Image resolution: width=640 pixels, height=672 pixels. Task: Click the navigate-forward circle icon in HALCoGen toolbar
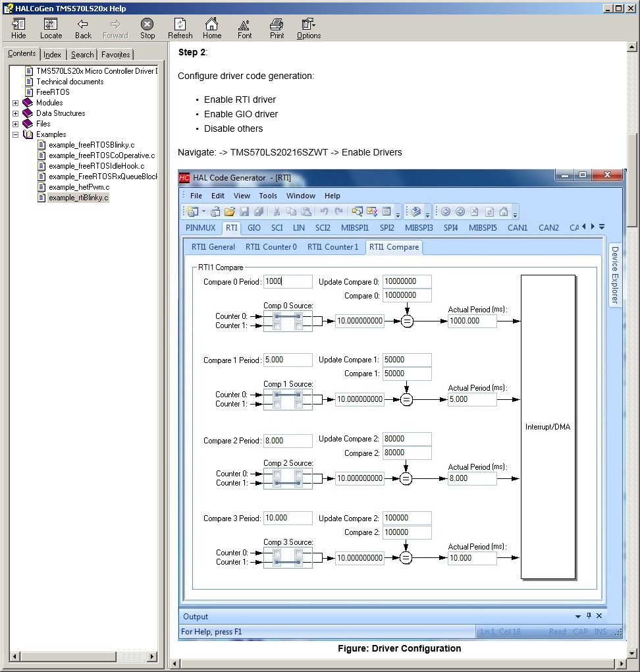point(460,211)
